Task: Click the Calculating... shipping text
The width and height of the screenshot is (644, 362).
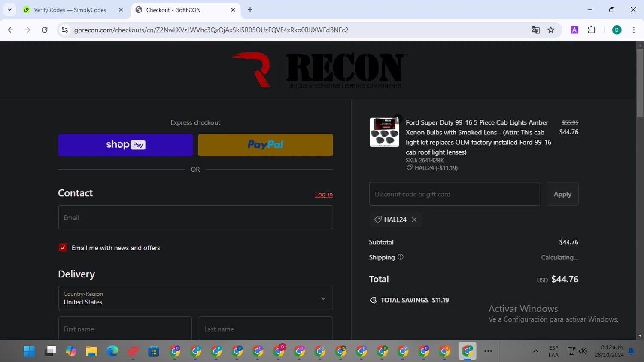Action: click(x=559, y=257)
